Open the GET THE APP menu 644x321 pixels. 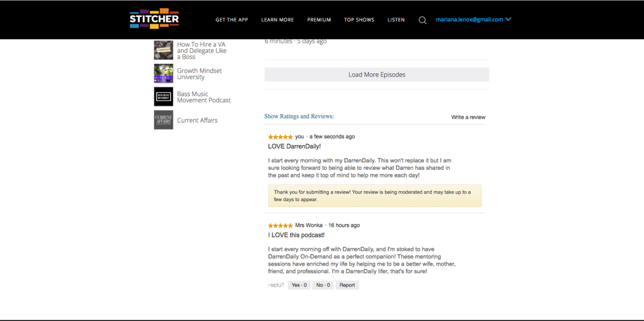(x=232, y=20)
